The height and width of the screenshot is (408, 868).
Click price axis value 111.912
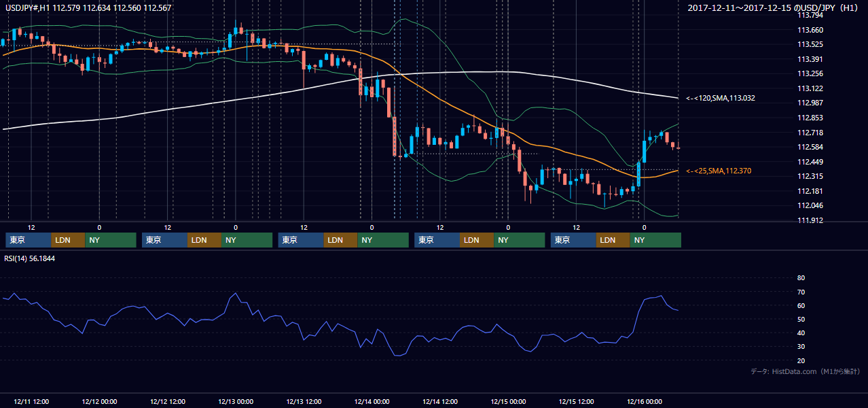[810, 220]
